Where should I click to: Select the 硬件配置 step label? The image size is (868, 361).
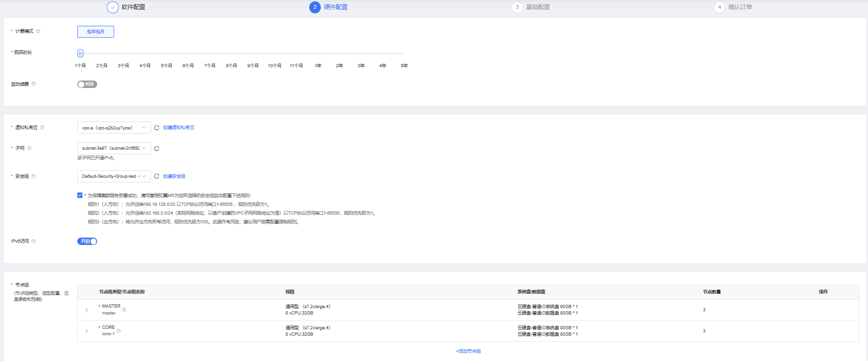336,7
